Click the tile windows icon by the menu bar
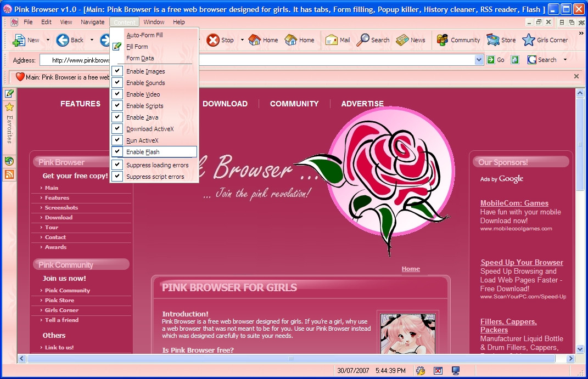The image size is (588, 379). (562, 22)
